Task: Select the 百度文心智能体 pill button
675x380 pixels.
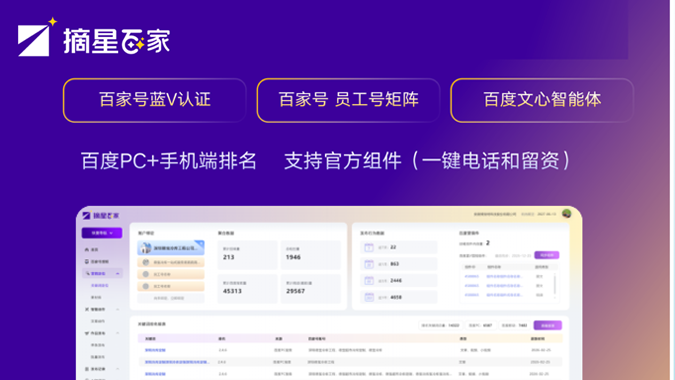Action: 542,100
